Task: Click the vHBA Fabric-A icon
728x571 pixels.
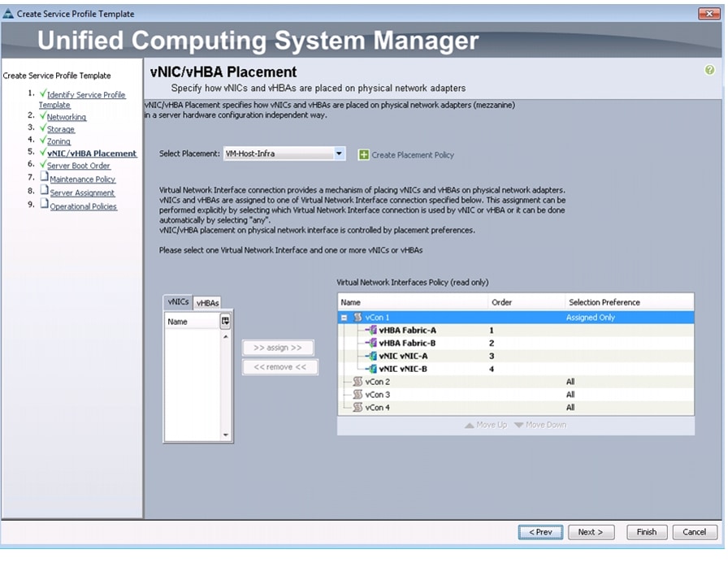Action: click(371, 331)
